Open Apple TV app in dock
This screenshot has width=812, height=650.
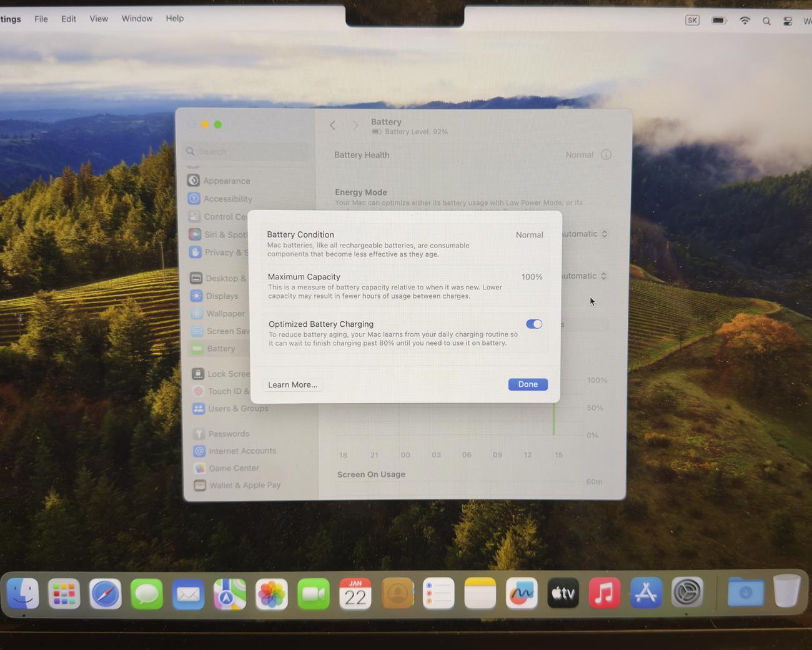pyautogui.click(x=563, y=594)
